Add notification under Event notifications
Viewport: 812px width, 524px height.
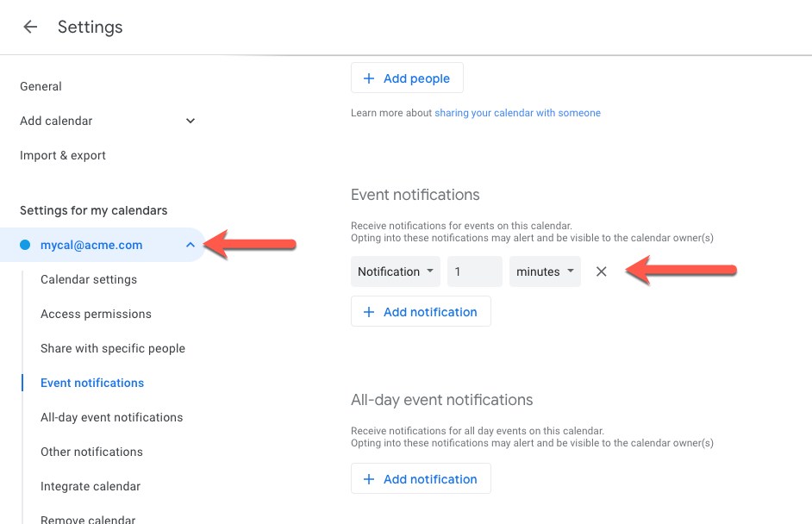pos(421,312)
